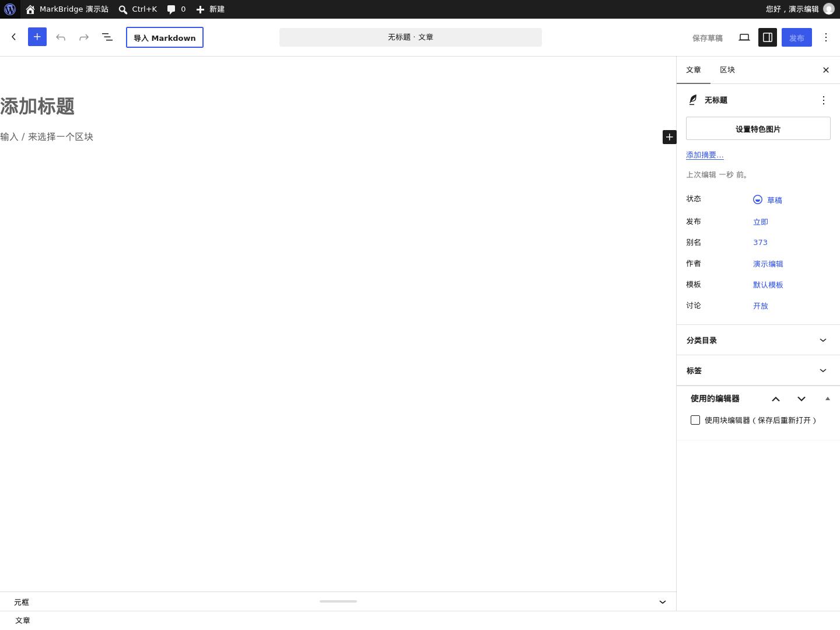Undo the last change

pos(61,37)
